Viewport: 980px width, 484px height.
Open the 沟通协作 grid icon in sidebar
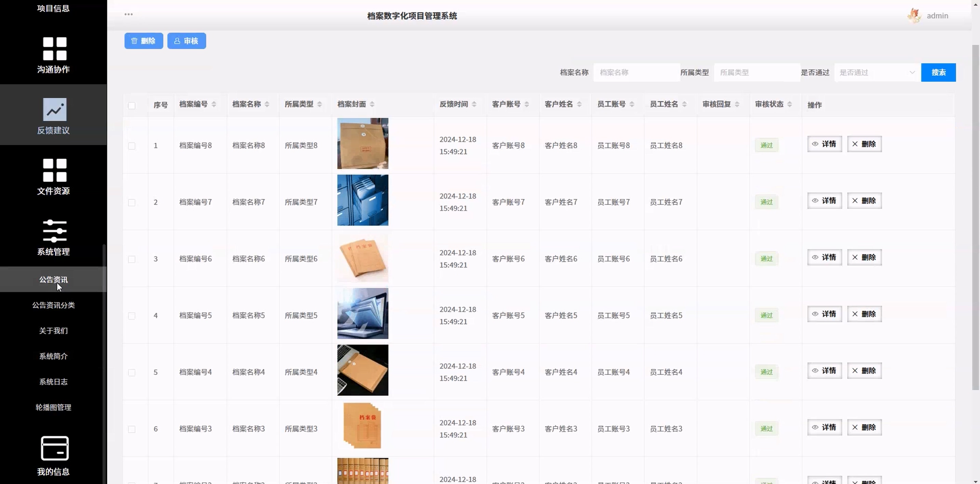(54, 49)
